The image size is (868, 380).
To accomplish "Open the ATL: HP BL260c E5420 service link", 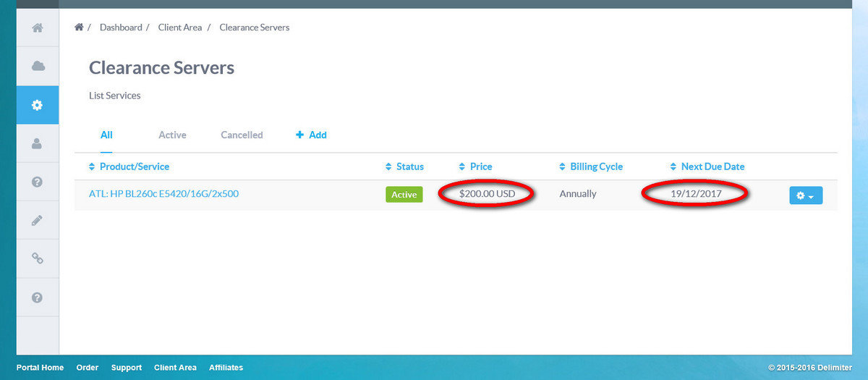I will (x=163, y=194).
